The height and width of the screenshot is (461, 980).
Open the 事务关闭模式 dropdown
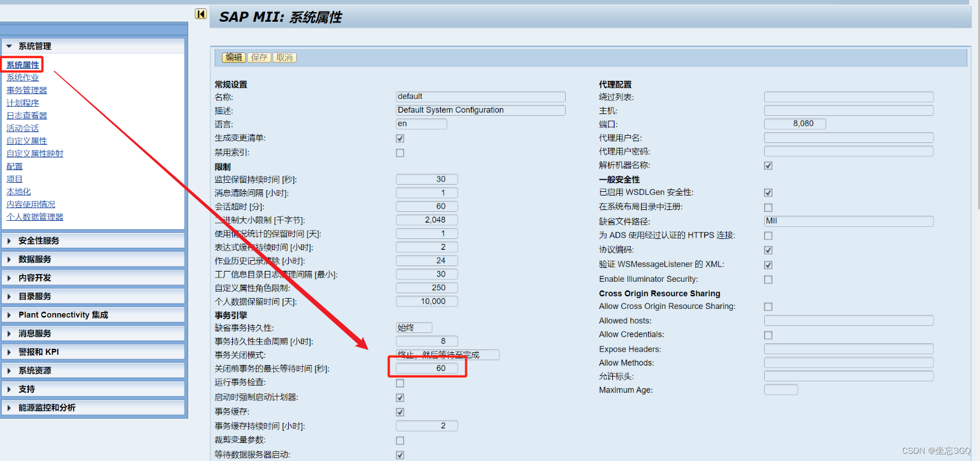(447, 355)
